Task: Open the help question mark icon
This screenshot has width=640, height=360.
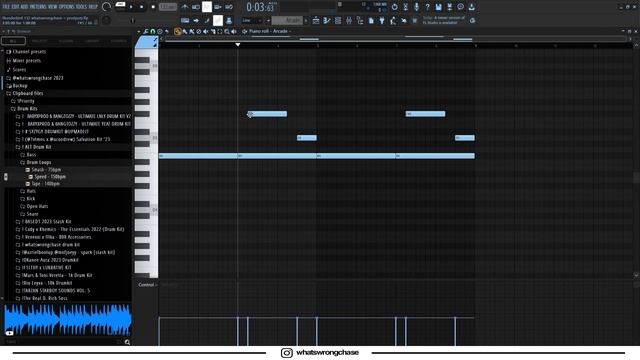Action: pos(427,7)
